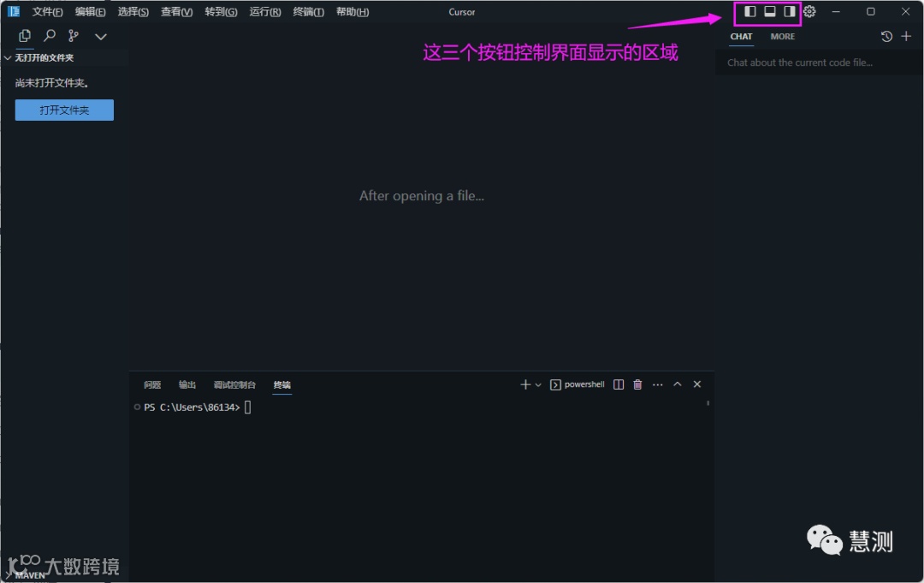This screenshot has width=924, height=583.
Task: Open the 选择(S) menu
Action: coord(133,12)
